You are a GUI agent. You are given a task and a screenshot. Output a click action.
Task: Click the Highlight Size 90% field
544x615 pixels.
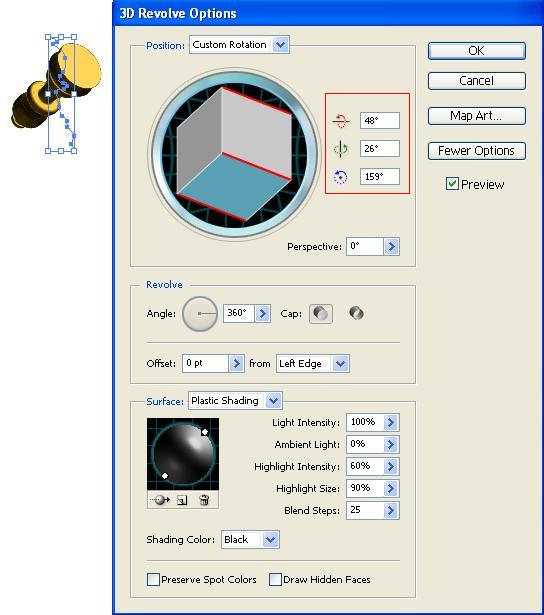coord(365,488)
